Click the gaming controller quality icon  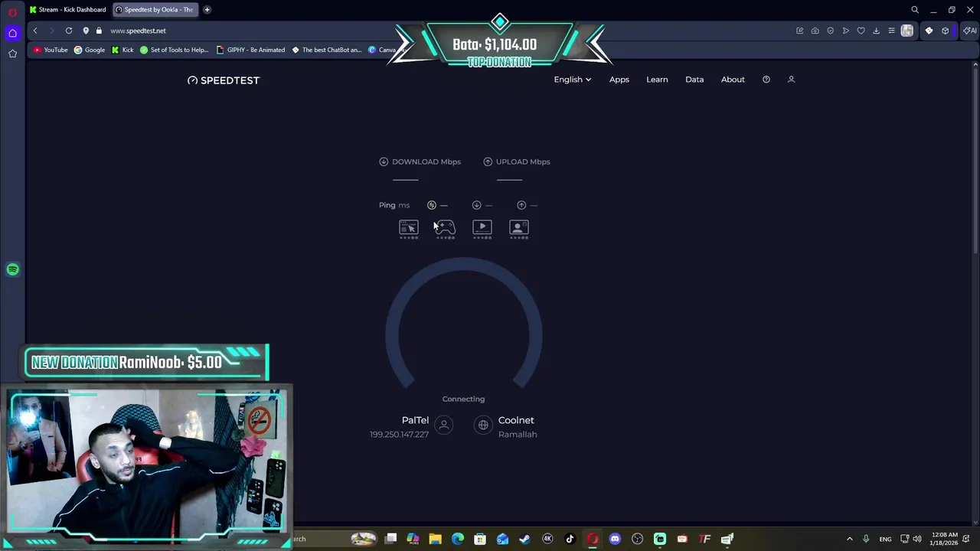click(x=445, y=228)
